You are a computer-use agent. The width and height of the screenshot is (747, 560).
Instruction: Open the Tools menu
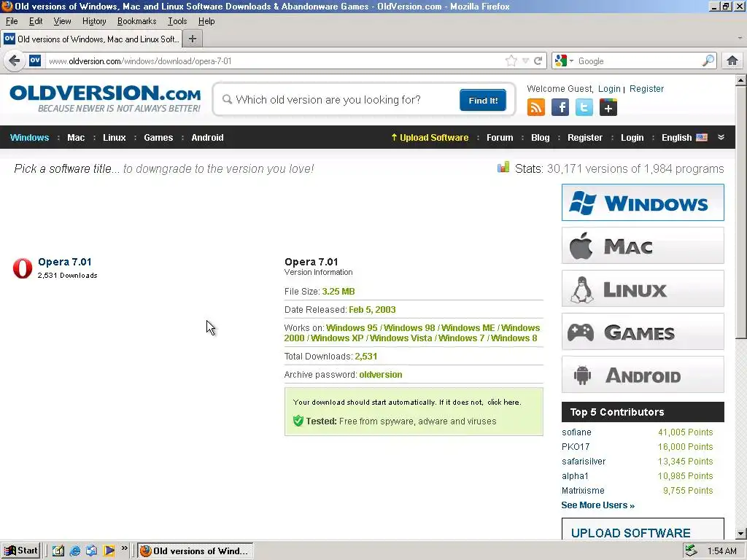177,21
